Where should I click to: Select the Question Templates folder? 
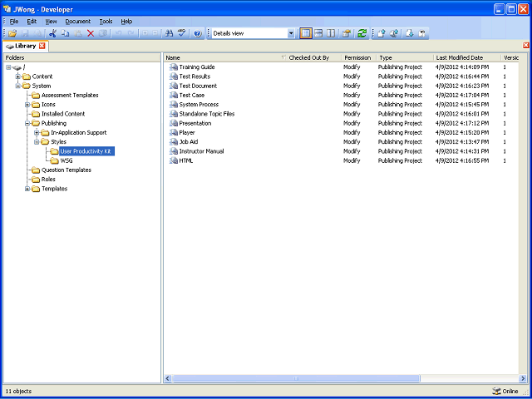pos(66,170)
